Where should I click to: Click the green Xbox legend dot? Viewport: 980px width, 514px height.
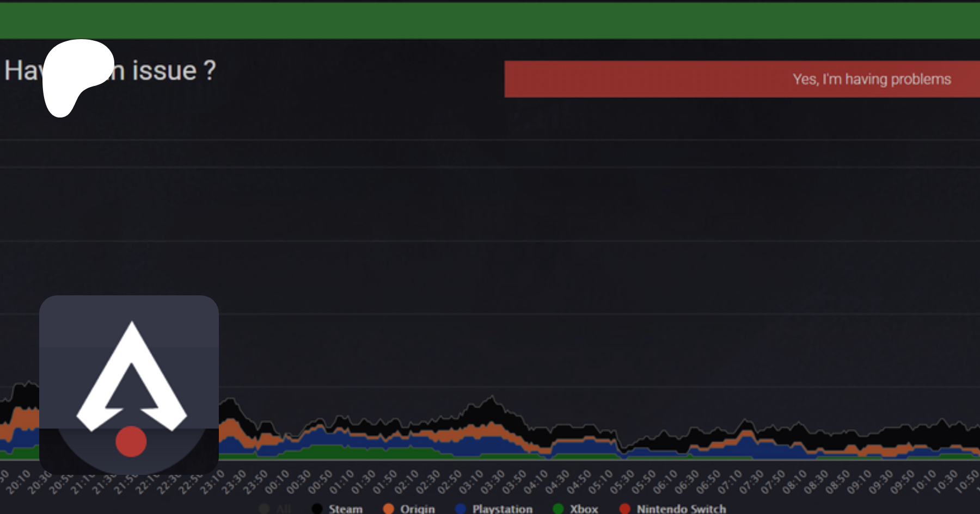(558, 509)
